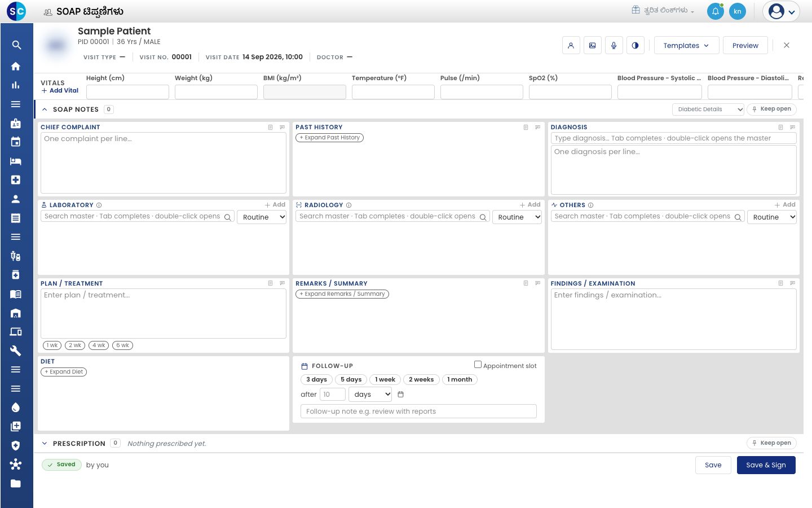Open the Diabetic Details dropdown
Screen dimensions: 812x508
(709, 110)
